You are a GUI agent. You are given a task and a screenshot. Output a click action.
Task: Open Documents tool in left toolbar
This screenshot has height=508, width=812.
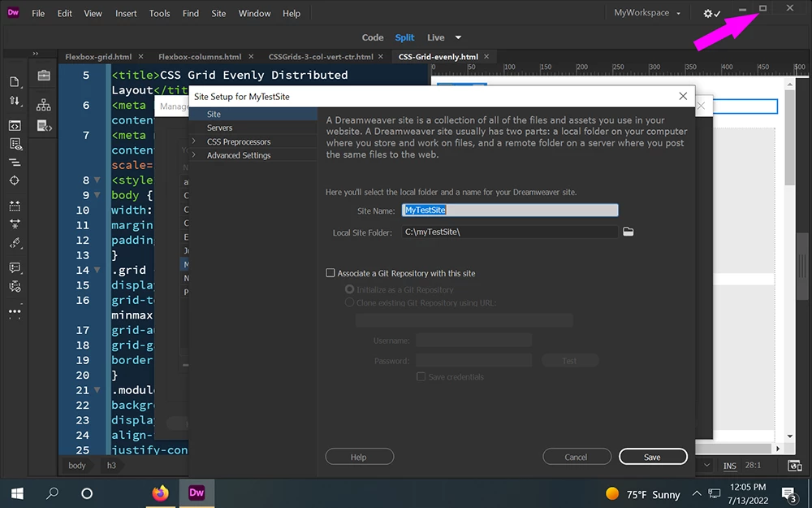[15, 81]
